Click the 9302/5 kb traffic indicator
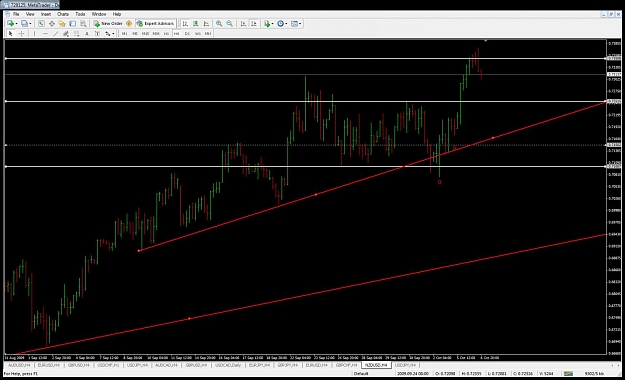 tap(594, 374)
